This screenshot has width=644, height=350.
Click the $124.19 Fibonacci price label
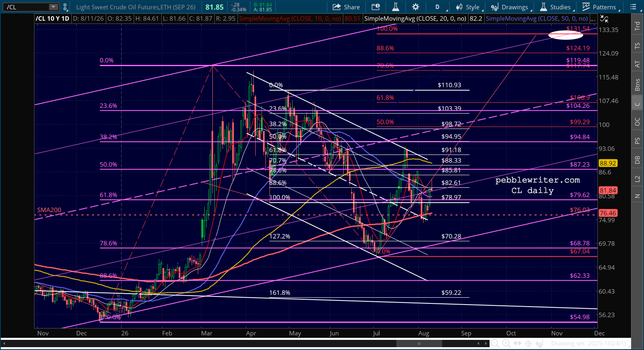coord(578,48)
